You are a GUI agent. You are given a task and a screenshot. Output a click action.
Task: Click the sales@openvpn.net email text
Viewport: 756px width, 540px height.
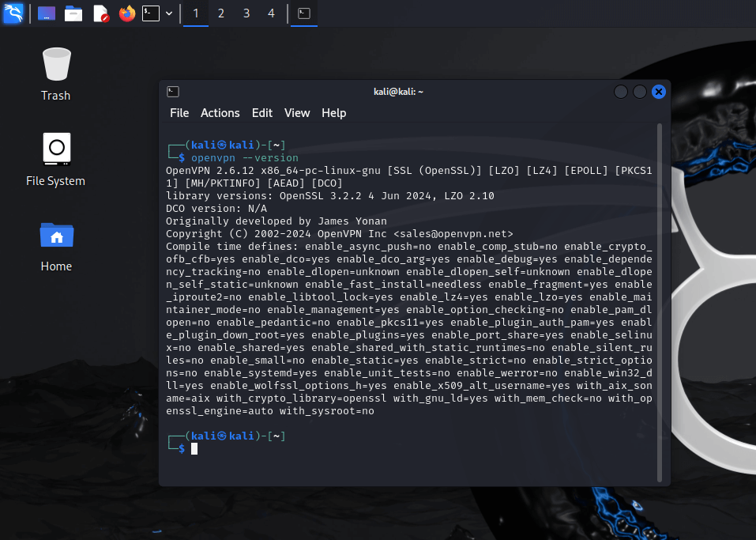tap(453, 233)
